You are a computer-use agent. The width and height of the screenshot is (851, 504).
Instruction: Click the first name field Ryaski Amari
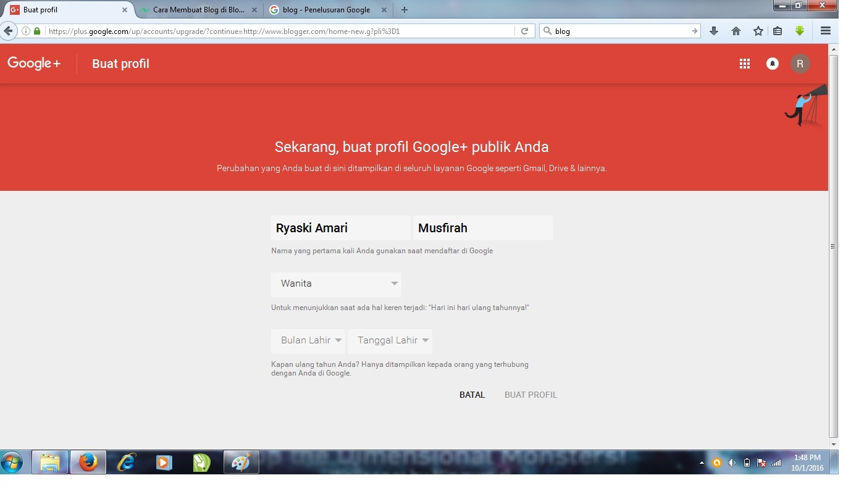(x=341, y=228)
